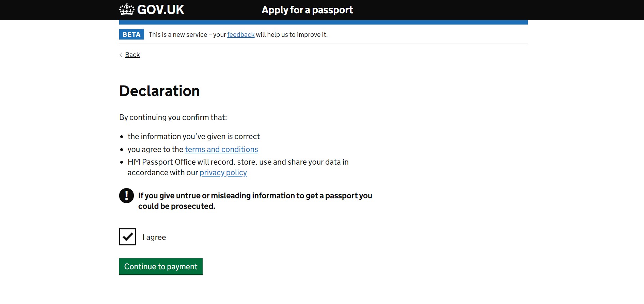Click the left chevron beside Back
This screenshot has height=304, width=644.
[x=121, y=55]
